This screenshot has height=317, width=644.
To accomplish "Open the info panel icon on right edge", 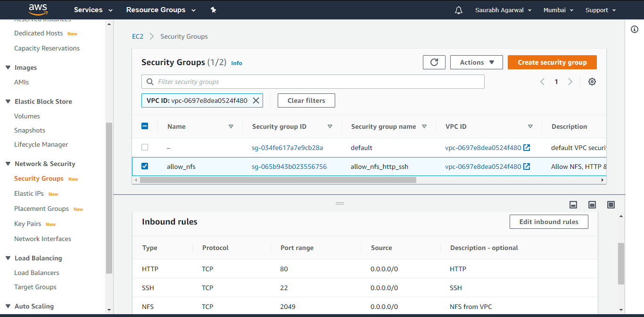I will pyautogui.click(x=634, y=29).
